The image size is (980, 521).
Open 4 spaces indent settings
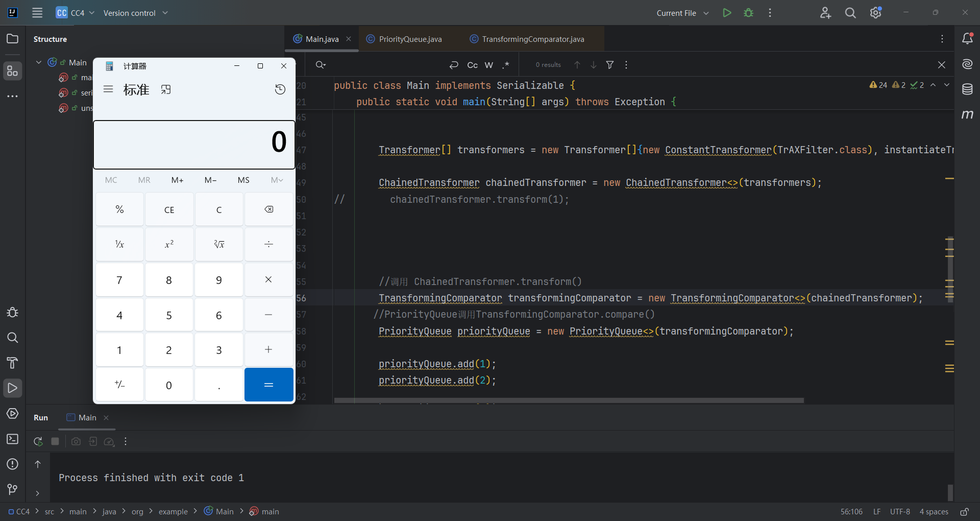coord(934,511)
